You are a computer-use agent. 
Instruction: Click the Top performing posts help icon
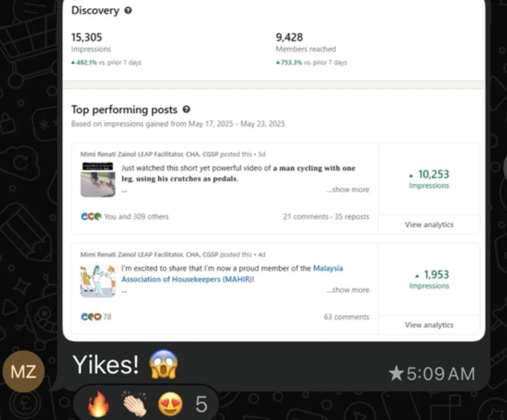click(186, 110)
